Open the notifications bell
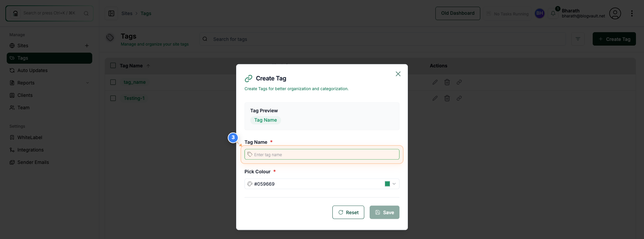Screen dimensions: 644x239 [553, 13]
